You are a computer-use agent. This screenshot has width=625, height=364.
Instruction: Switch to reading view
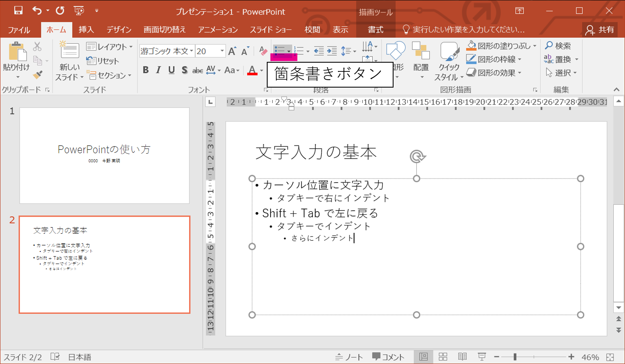pyautogui.click(x=462, y=357)
